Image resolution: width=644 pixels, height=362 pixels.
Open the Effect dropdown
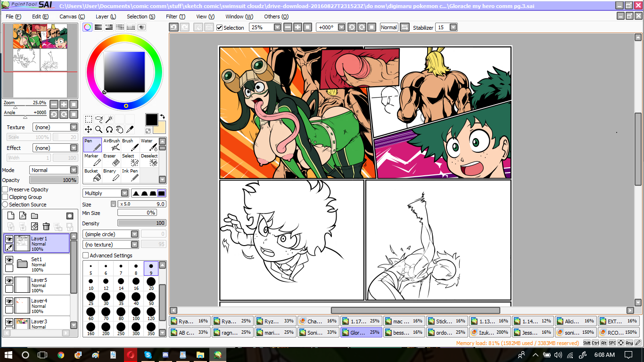55,148
